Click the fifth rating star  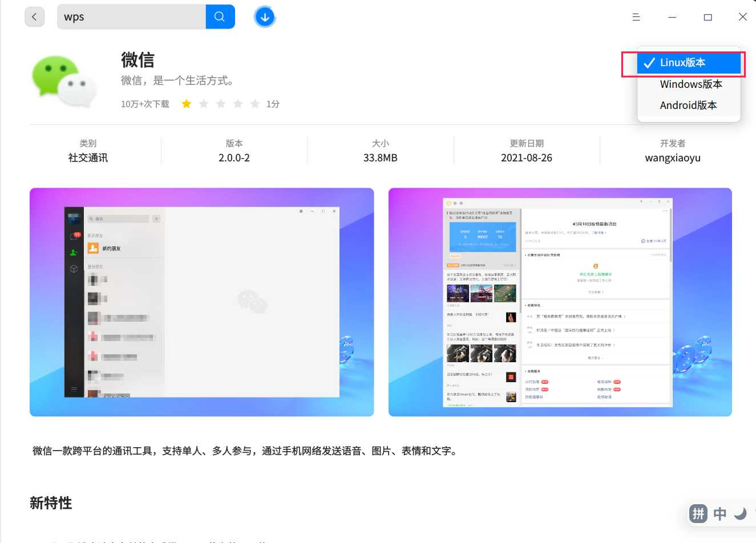click(x=255, y=104)
